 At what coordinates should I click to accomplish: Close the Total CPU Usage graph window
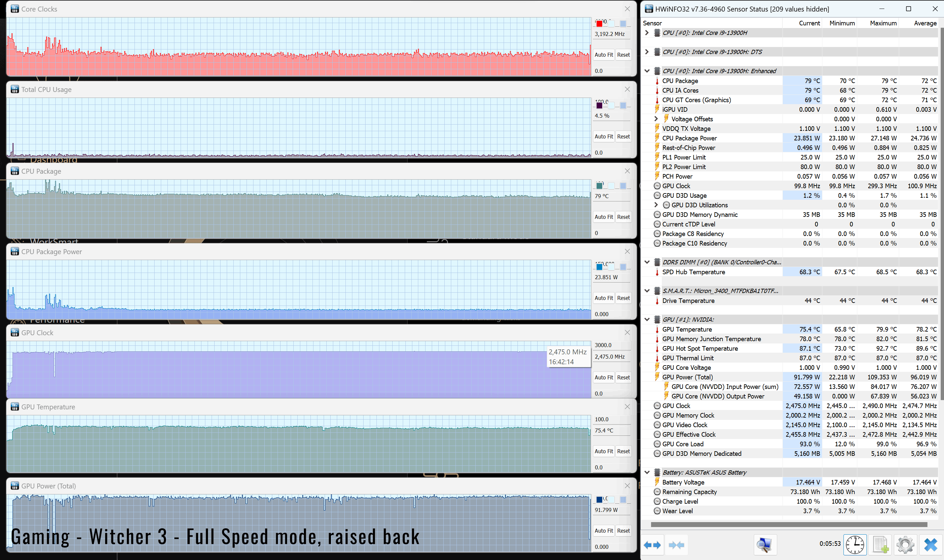(x=627, y=89)
